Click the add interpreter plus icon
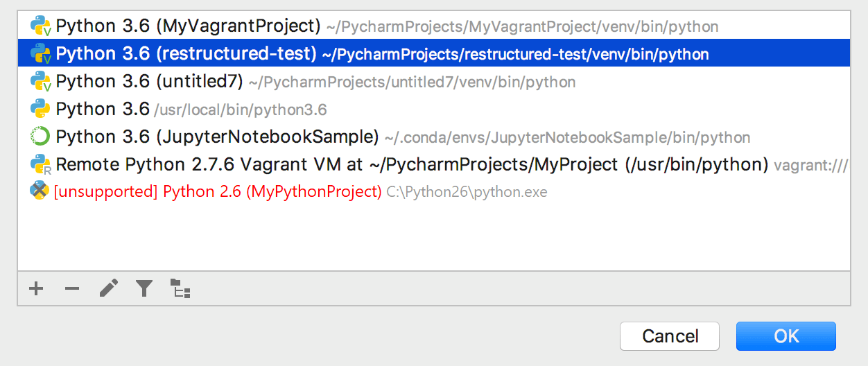Screen dimensions: 868x366 (36, 288)
